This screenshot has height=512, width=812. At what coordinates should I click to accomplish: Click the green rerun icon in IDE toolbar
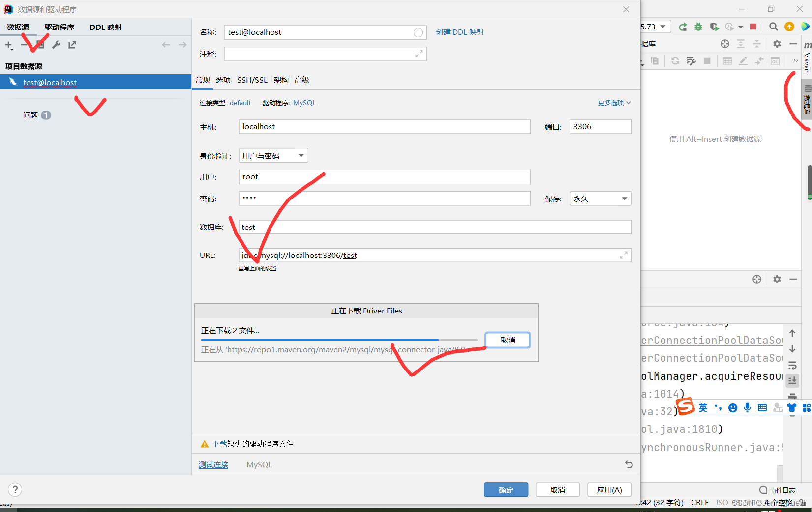(683, 27)
